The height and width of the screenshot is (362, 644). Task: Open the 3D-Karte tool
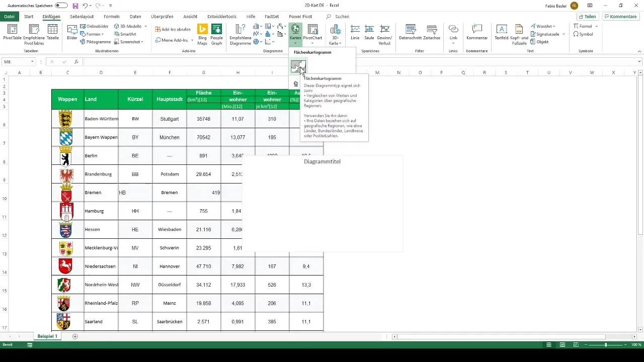click(x=335, y=34)
